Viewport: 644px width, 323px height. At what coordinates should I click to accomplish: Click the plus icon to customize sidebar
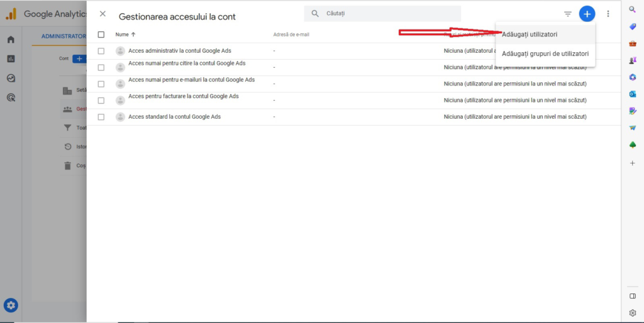pos(633,163)
